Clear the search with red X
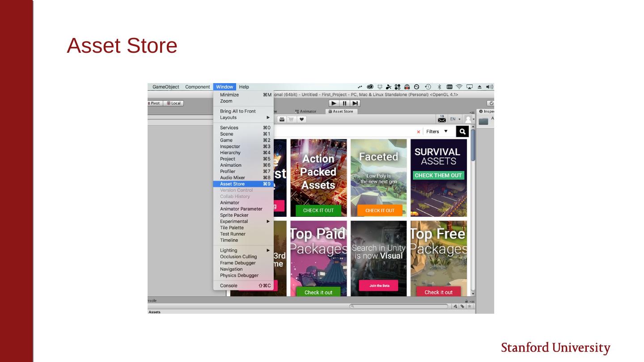 tap(419, 132)
